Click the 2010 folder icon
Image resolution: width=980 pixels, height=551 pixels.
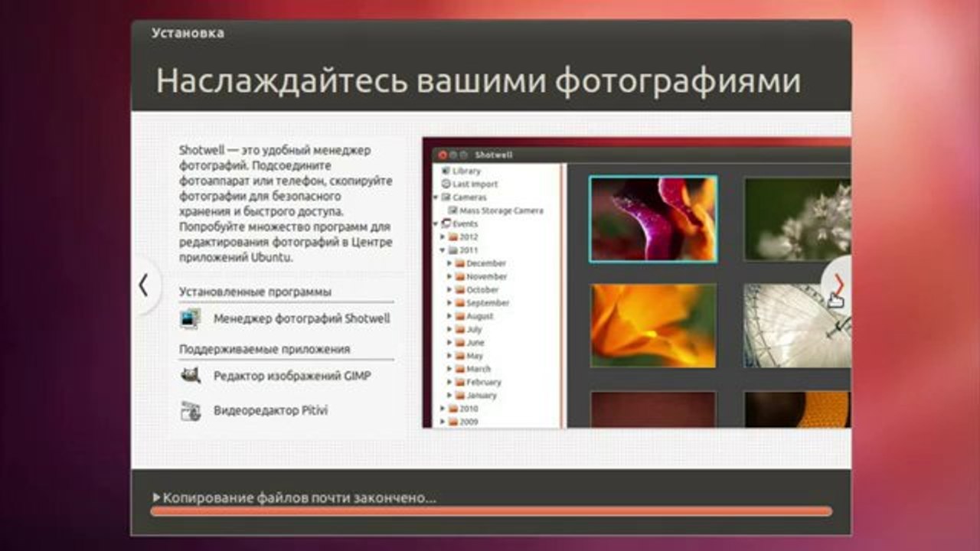453,409
